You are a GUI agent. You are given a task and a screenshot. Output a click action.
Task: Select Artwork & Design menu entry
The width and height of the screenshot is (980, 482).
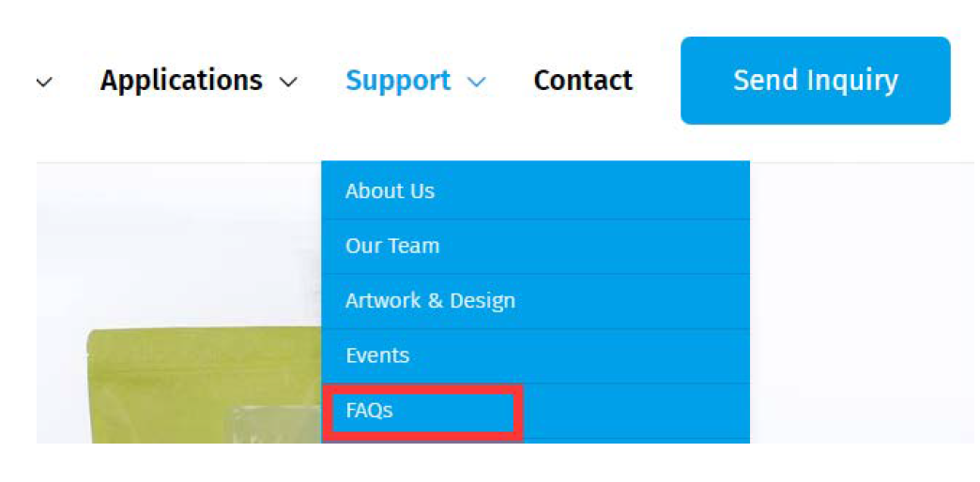pyautogui.click(x=535, y=301)
